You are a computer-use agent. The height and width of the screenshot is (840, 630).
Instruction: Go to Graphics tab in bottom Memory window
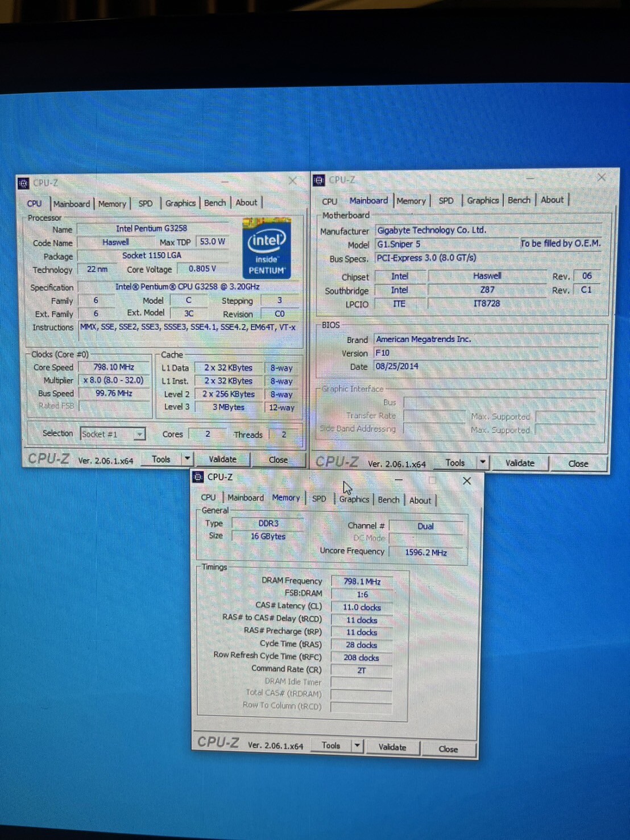[x=354, y=499]
